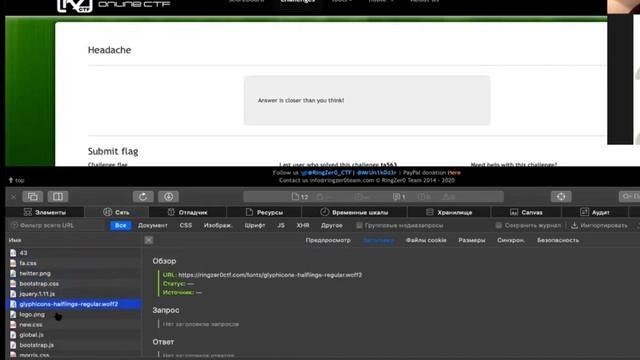Image resolution: width=640 pixels, height=360 pixels.
Task: Focus the Фильтр всего URL field
Action: (x=57, y=225)
